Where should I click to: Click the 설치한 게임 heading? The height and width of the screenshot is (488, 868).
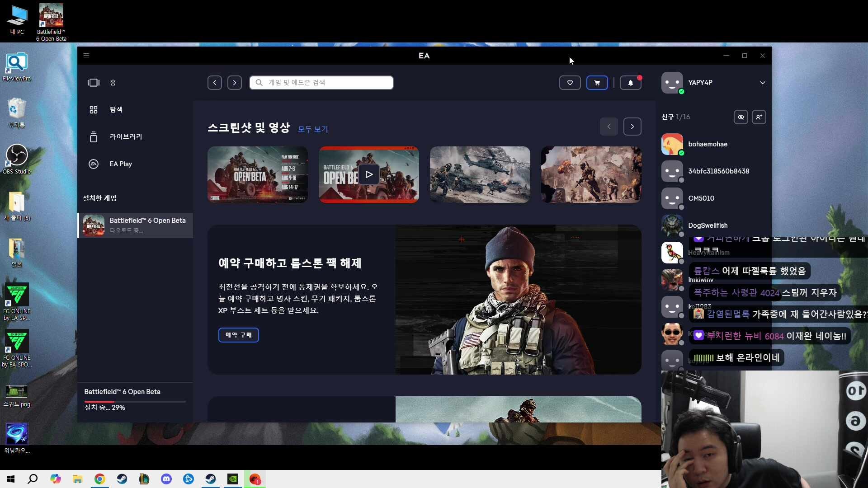point(99,198)
